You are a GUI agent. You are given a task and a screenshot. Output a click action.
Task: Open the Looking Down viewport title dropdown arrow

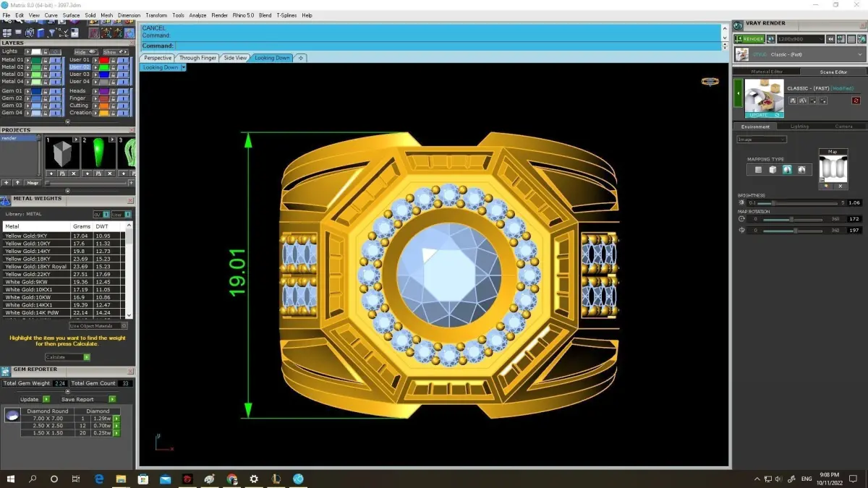(x=184, y=67)
